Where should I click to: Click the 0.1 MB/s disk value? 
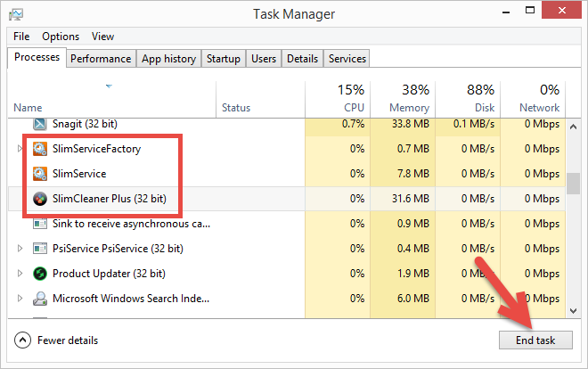point(474,124)
